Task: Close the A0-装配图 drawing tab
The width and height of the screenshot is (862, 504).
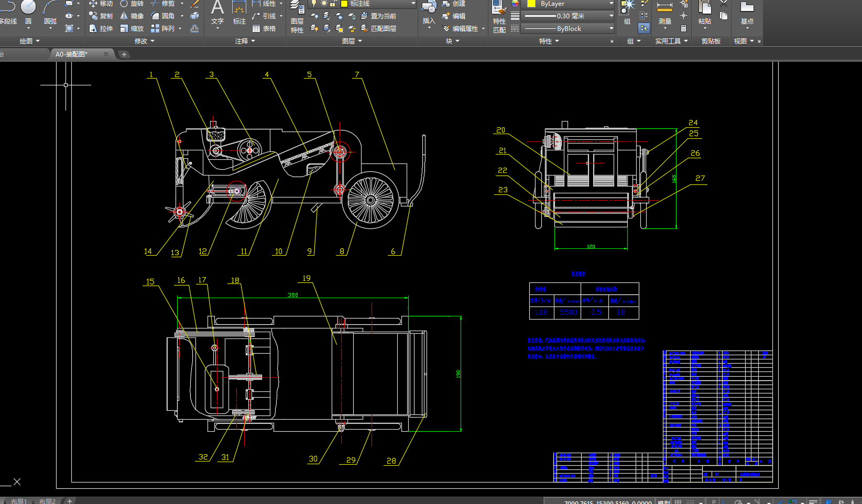Action: coord(106,54)
